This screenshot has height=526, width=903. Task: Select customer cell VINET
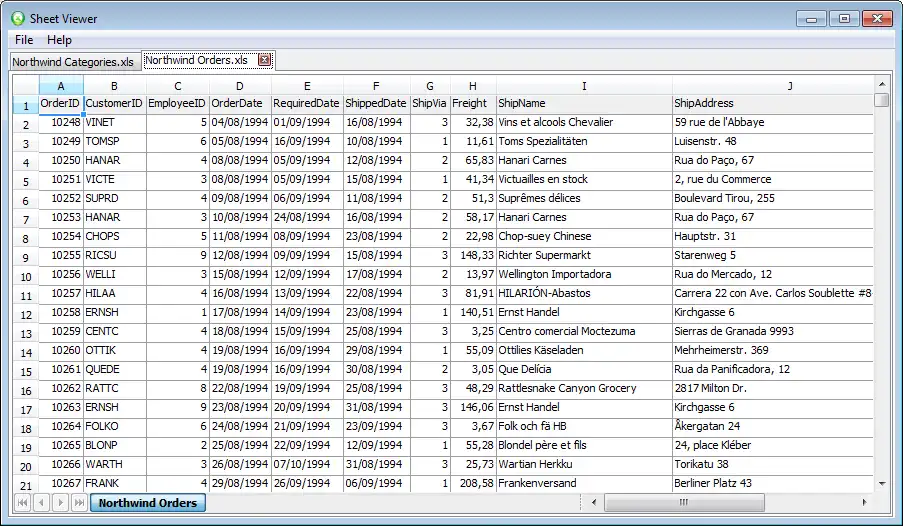pos(115,122)
